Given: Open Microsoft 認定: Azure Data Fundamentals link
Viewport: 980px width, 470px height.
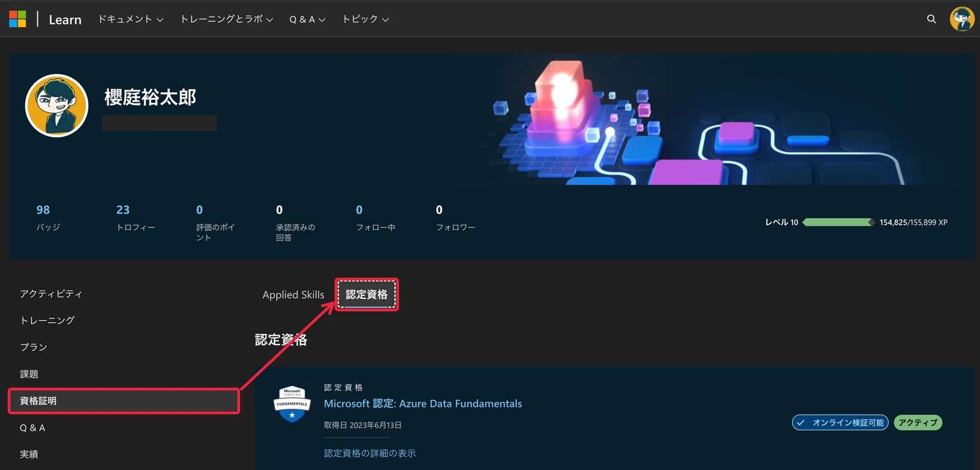Looking at the screenshot, I should pyautogui.click(x=423, y=404).
